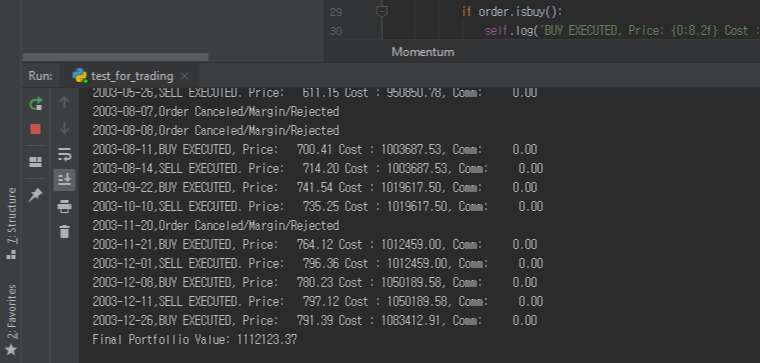
Task: Click the 2003-12-08 BUY EXECUTED log line
Action: pos(315,283)
